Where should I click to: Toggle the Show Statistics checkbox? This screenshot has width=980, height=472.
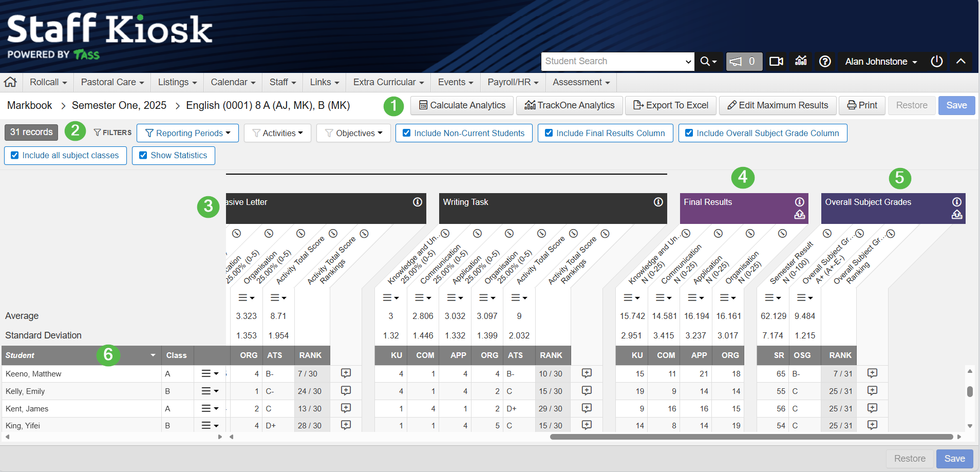[x=143, y=156]
